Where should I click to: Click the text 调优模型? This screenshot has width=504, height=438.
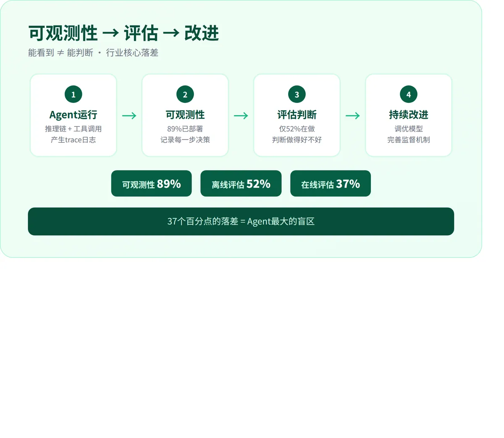(409, 129)
